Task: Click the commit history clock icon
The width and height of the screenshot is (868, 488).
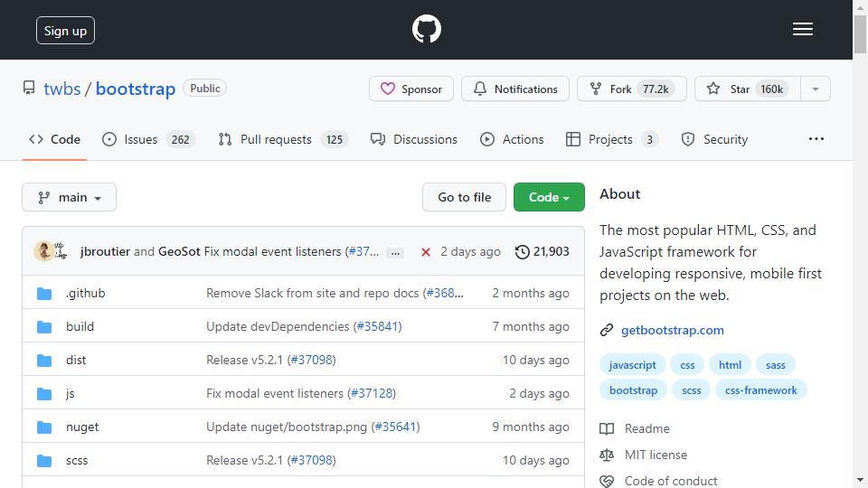Action: pos(522,252)
